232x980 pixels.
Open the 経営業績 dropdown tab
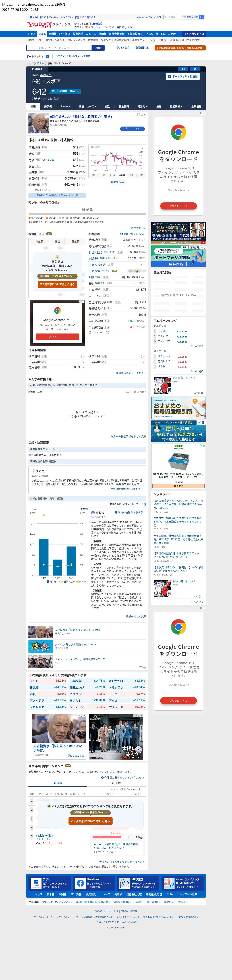pos(176,107)
